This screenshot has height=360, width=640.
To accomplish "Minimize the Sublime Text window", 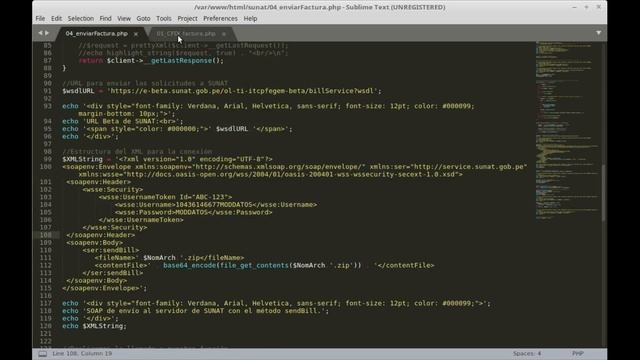I will [574, 7].
